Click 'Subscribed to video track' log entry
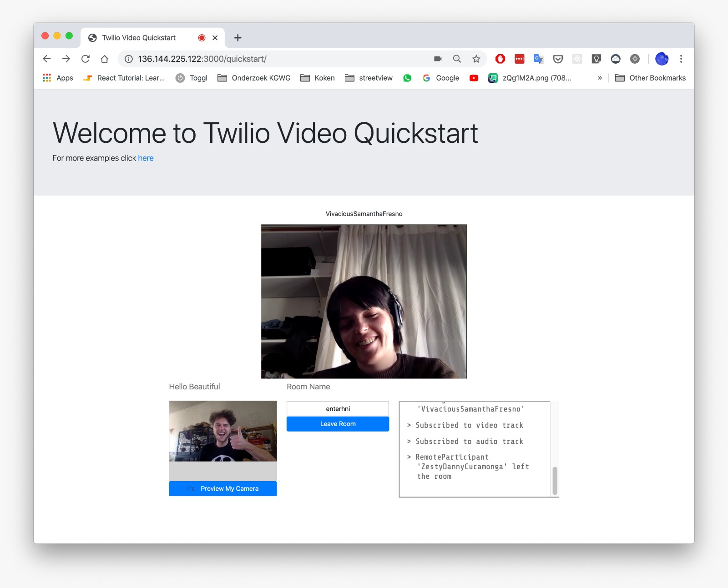Viewport: 728px width, 588px height. coord(465,425)
